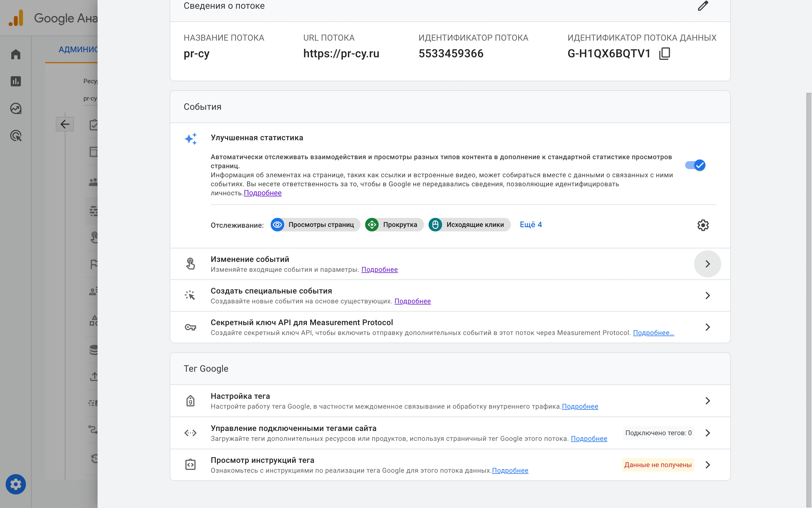812x508 pixels.
Task: Expand Measurement Protocol API secret chevron
Action: (x=707, y=327)
